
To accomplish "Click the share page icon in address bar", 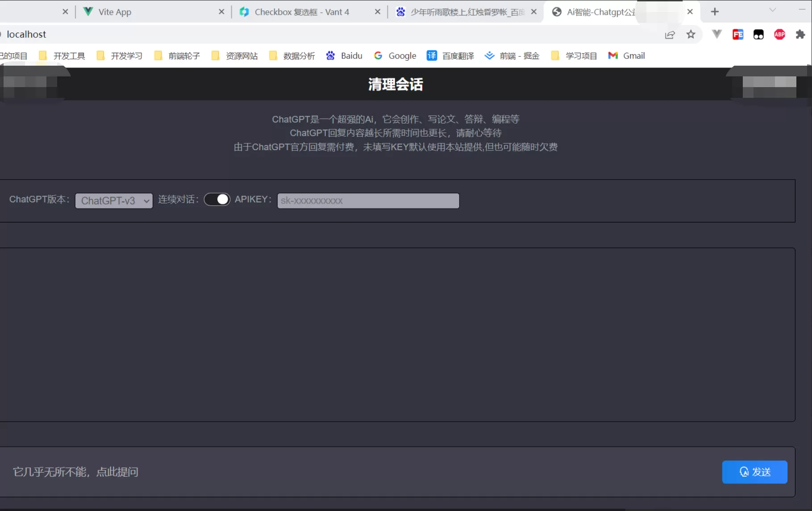I will tap(670, 34).
